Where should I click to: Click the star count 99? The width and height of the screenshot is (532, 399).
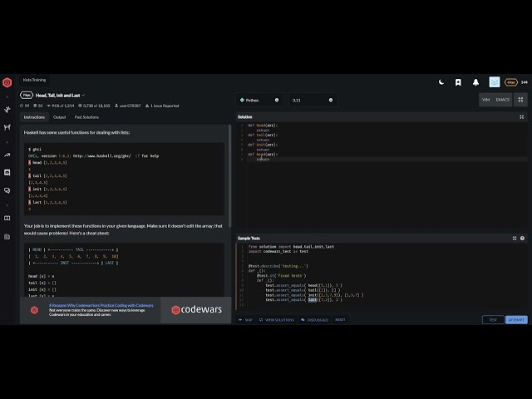(24, 106)
